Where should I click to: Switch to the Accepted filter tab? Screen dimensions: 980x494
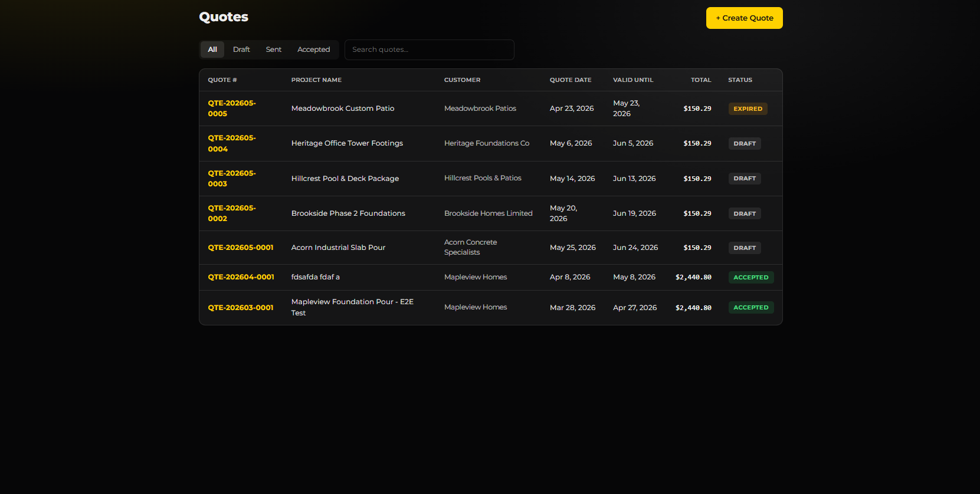pyautogui.click(x=314, y=50)
